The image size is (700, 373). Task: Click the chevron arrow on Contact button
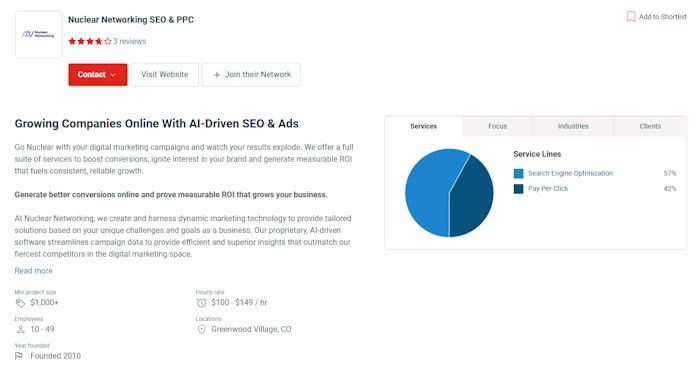[112, 75]
